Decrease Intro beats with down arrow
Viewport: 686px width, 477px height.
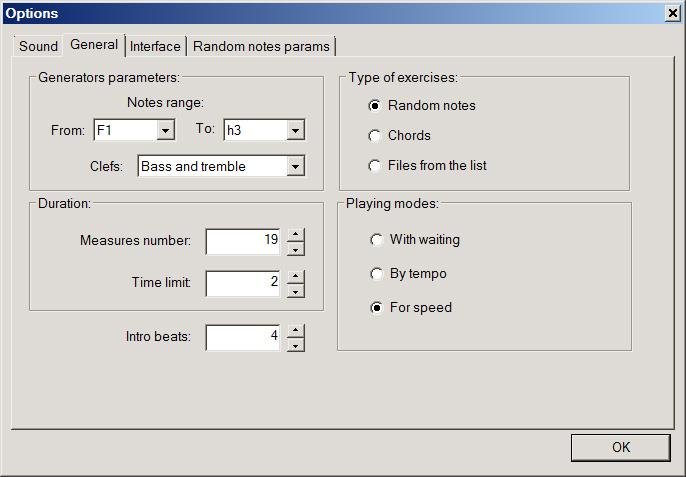[x=296, y=345]
